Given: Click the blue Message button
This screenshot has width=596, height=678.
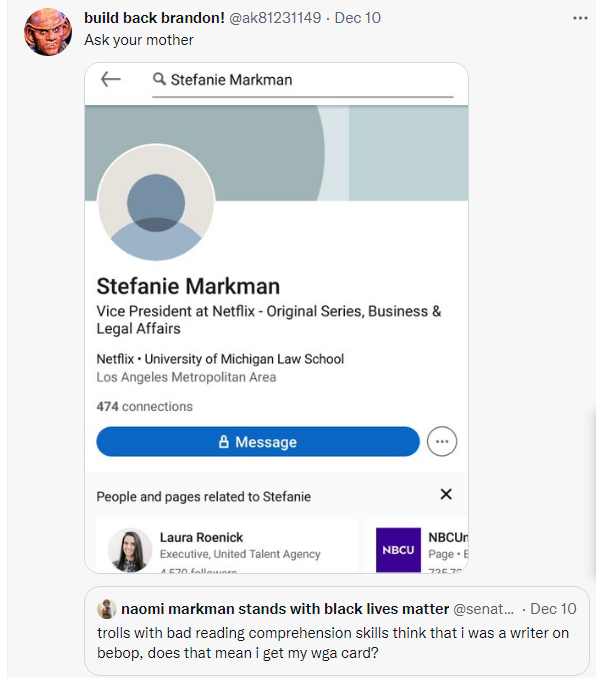Looking at the screenshot, I should point(258,441).
